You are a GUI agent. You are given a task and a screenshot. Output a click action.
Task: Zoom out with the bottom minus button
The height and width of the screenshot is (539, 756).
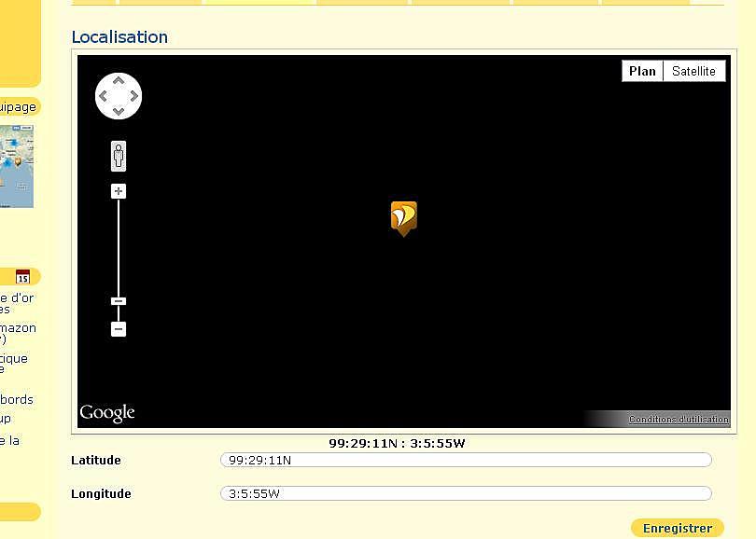coord(119,329)
